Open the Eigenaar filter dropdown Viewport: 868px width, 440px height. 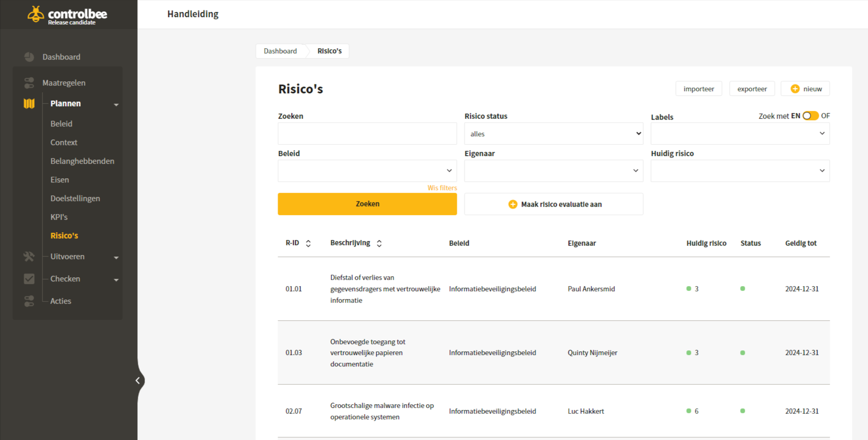point(554,171)
